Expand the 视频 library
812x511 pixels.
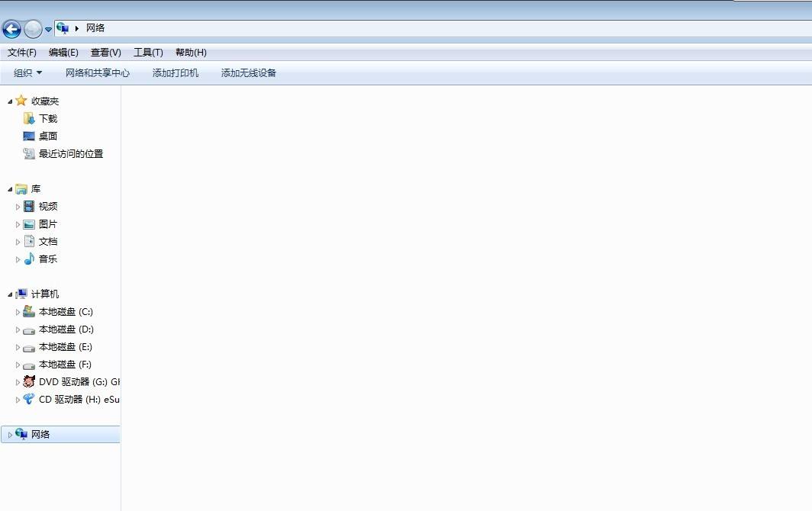pyautogui.click(x=18, y=207)
